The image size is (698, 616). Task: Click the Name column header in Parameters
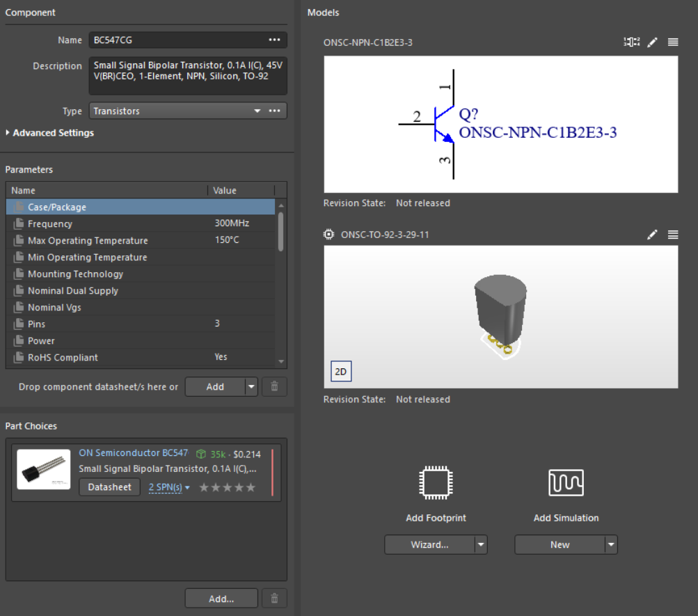point(107,191)
